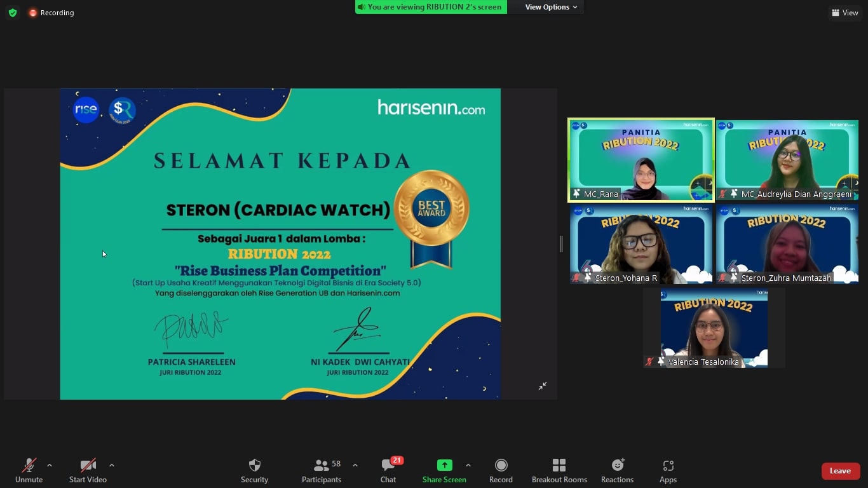Click the muted mic icon on Steron_Yohana R's tile
The height and width of the screenshot is (488, 868).
point(576,278)
